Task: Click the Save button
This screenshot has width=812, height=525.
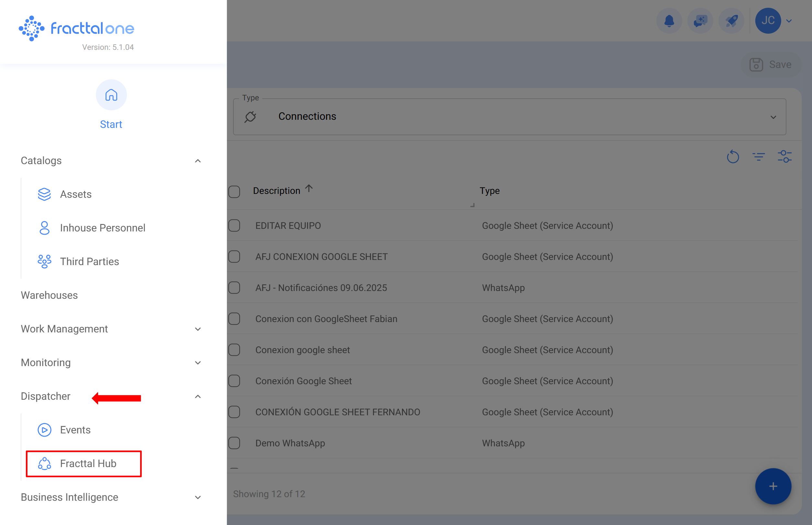Action: point(771,64)
